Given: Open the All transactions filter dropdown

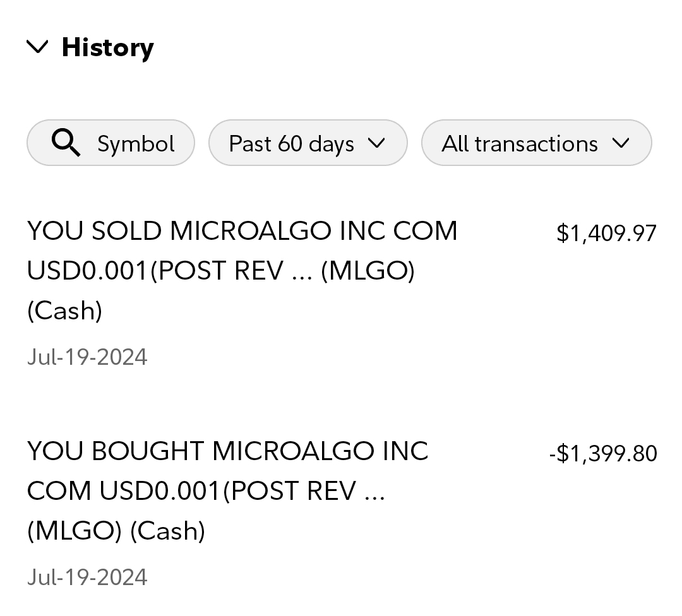Looking at the screenshot, I should (x=520, y=143).
